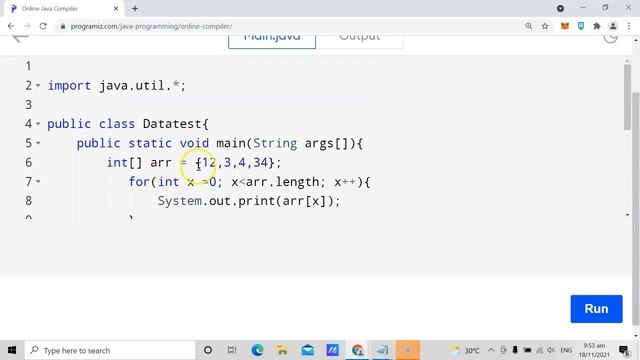Click line number 3 in gutter
640x360 pixels.
[x=29, y=104]
